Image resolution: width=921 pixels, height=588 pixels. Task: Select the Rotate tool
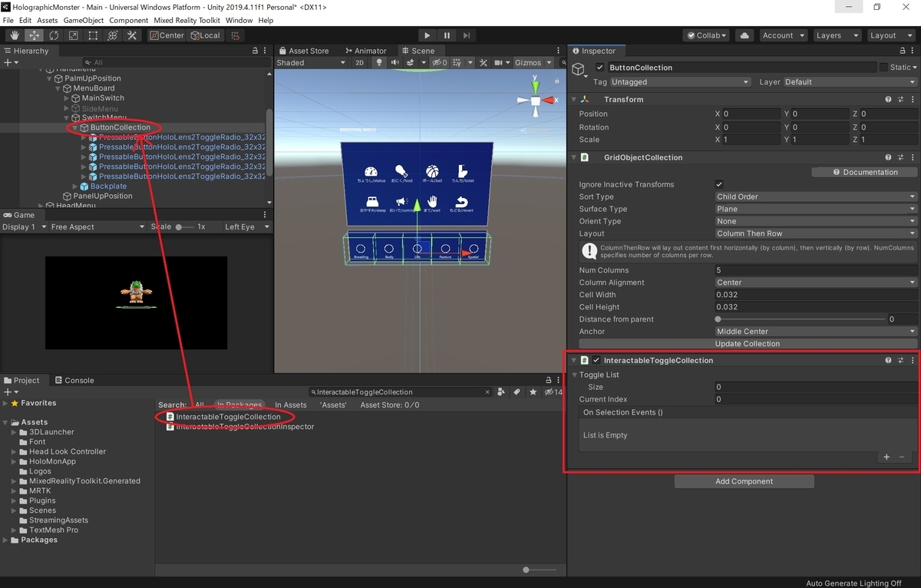(x=54, y=35)
